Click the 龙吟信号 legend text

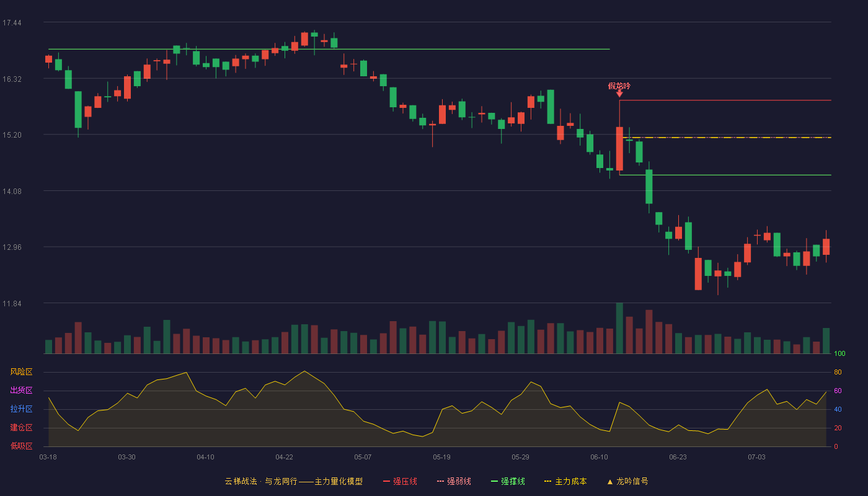pos(632,482)
